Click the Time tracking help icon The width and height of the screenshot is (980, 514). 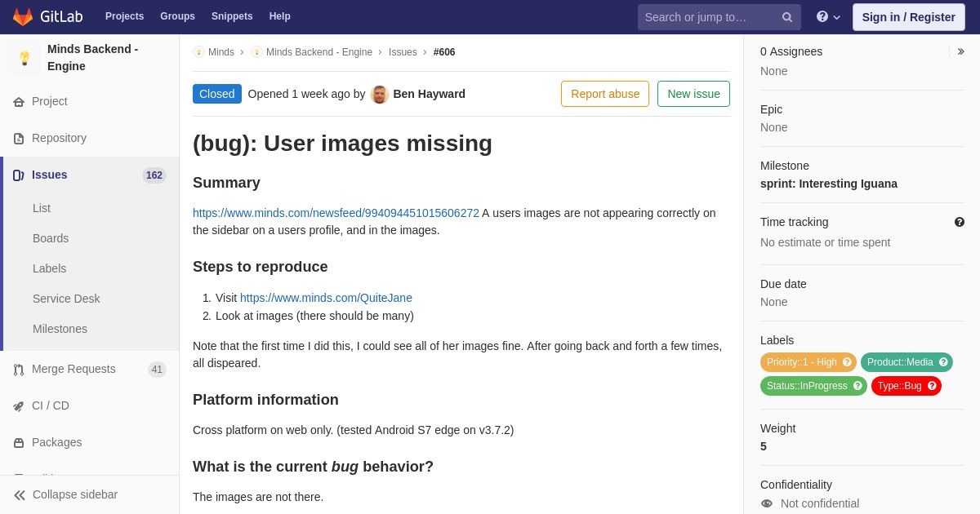pos(960,222)
